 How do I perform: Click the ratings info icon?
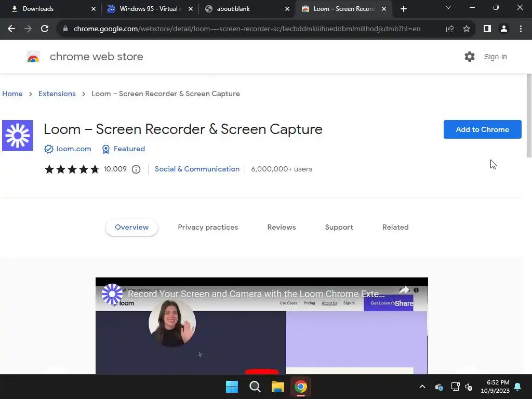tap(136, 169)
